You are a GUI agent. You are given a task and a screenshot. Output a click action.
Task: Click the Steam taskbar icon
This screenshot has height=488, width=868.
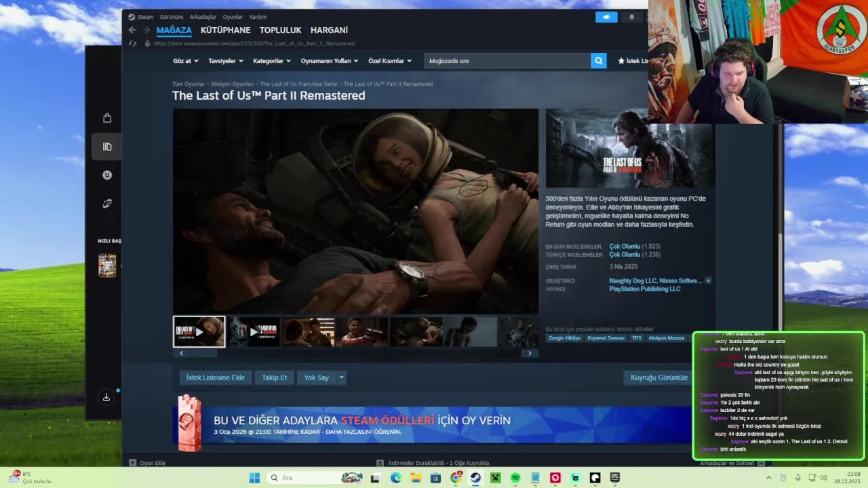click(475, 478)
